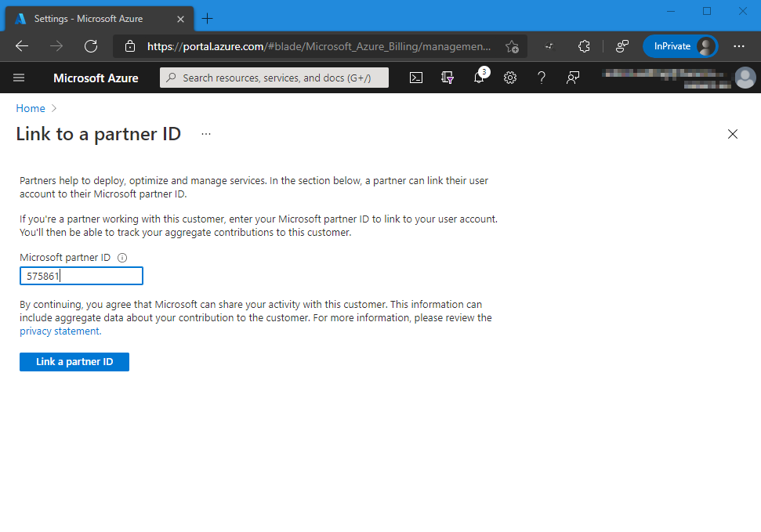The image size is (761, 532).
Task: Open the browser Extensions icon
Action: coord(584,46)
